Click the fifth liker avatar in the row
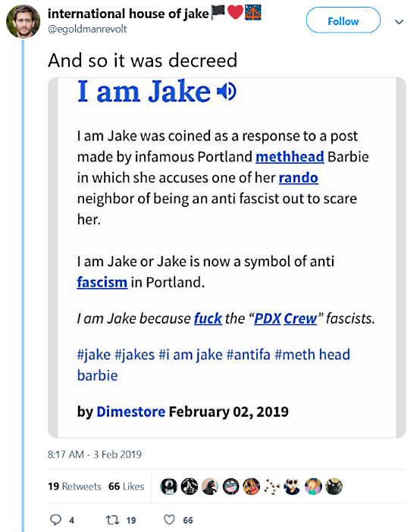This screenshot has width=420, height=532. tap(252, 487)
